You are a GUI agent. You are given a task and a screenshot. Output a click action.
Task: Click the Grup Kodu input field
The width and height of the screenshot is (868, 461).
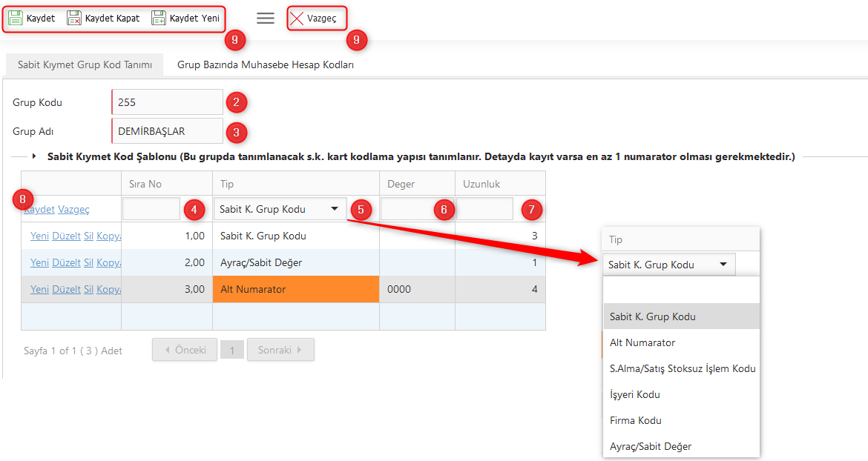167,102
